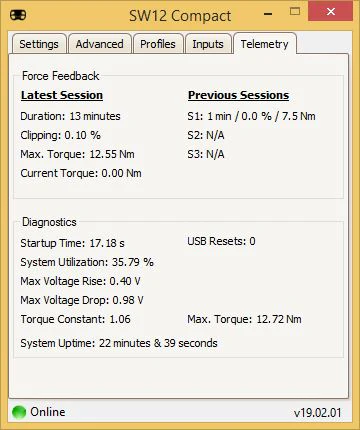Click the SW12 Compact app icon
Screen dimensions: 360x430
[x=18, y=15]
